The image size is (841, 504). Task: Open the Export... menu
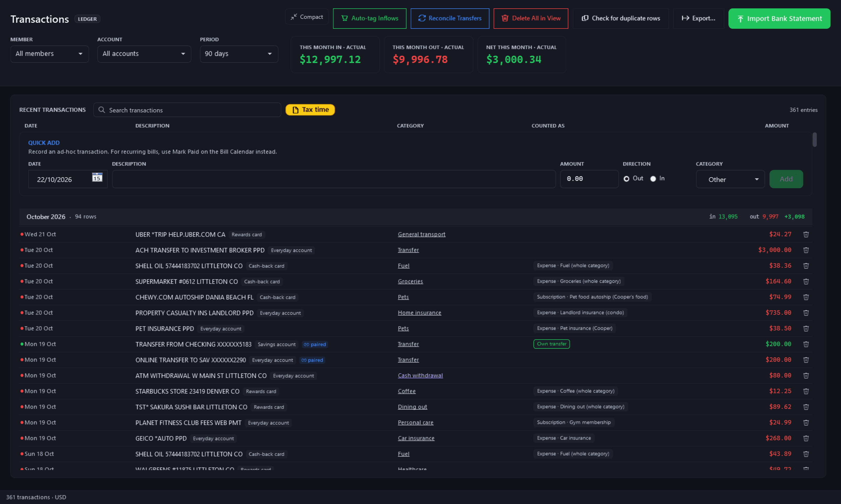click(698, 18)
